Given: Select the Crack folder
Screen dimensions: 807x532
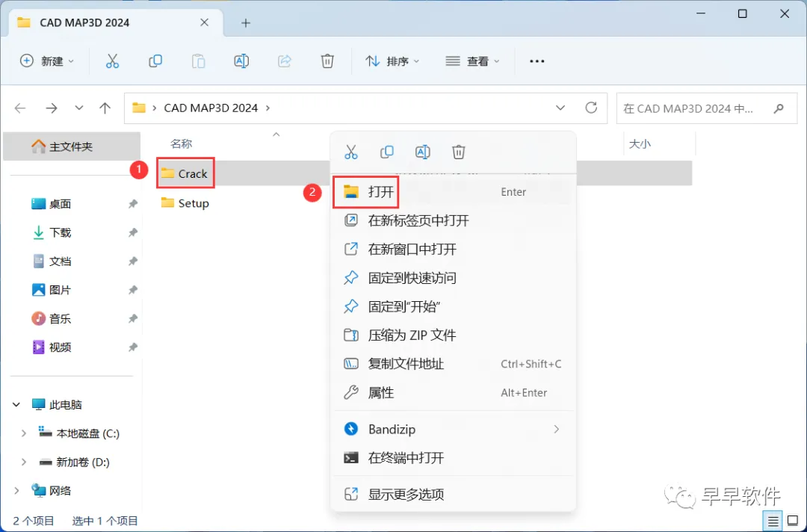Looking at the screenshot, I should [x=185, y=174].
